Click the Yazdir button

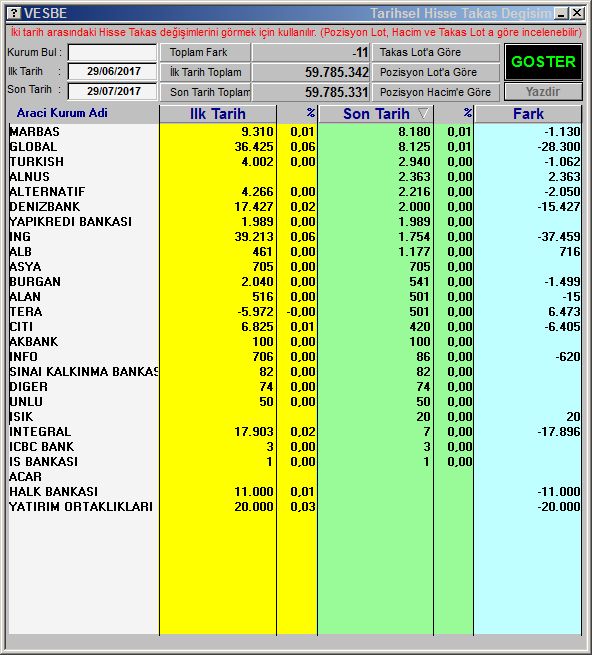tap(543, 91)
